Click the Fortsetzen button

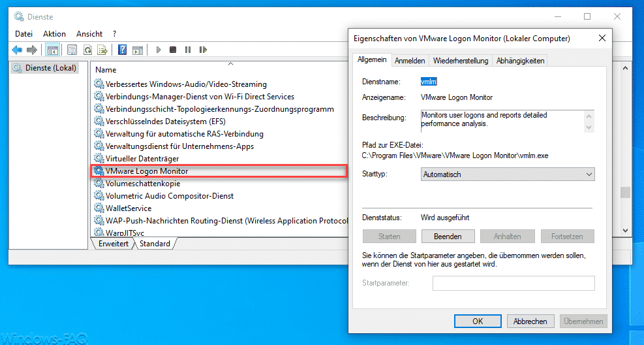pyautogui.click(x=567, y=237)
